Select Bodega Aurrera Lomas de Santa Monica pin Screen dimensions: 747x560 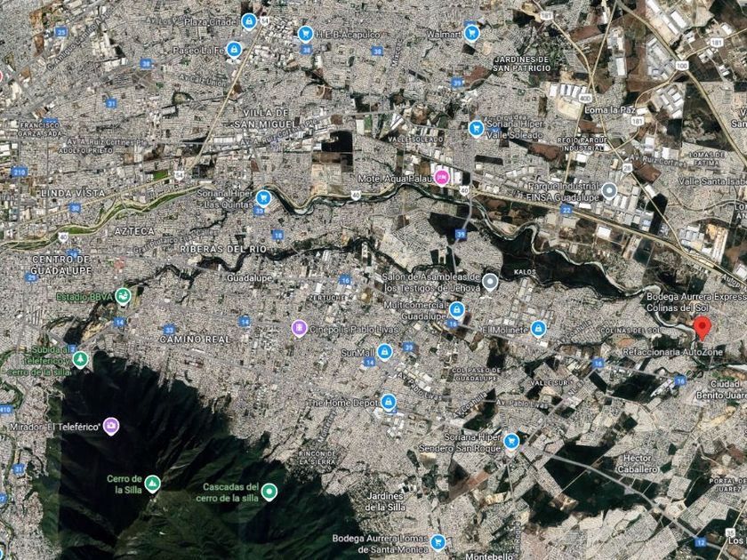pyautogui.click(x=438, y=542)
